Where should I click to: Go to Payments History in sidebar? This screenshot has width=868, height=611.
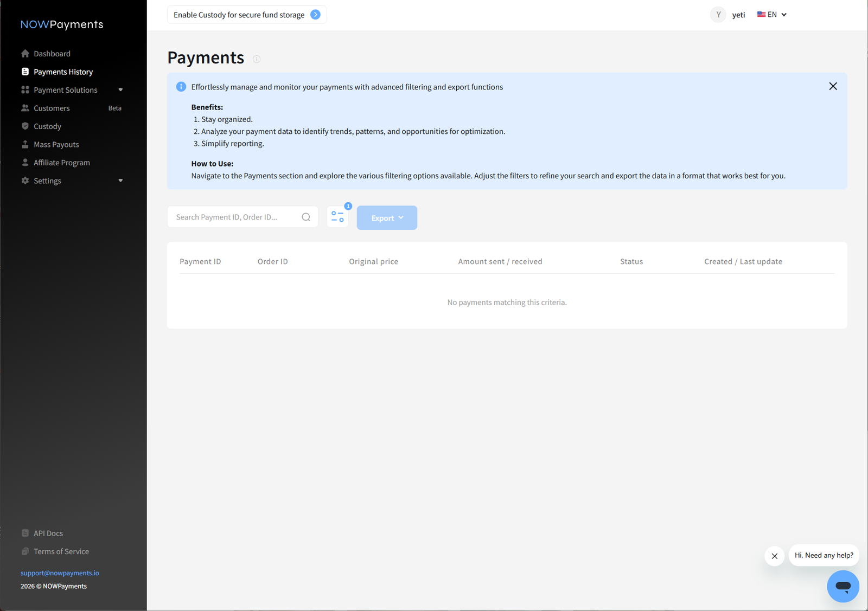click(63, 72)
